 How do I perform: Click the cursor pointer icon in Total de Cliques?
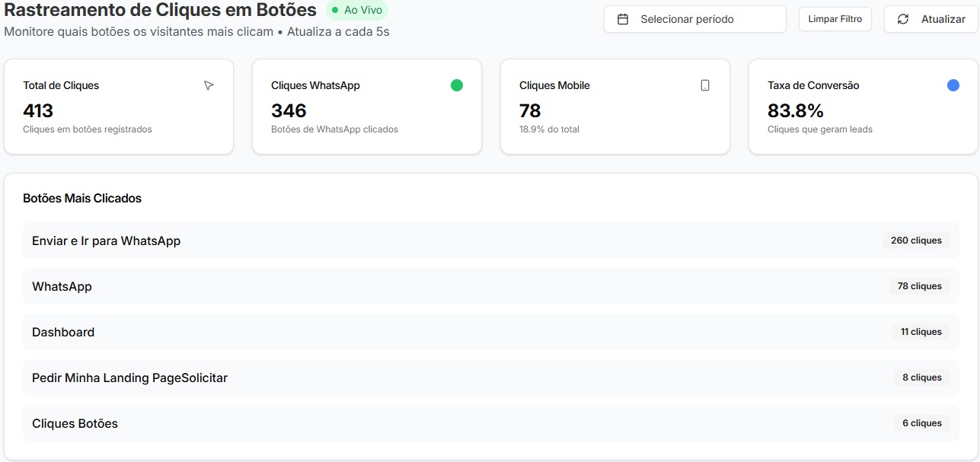coord(209,85)
